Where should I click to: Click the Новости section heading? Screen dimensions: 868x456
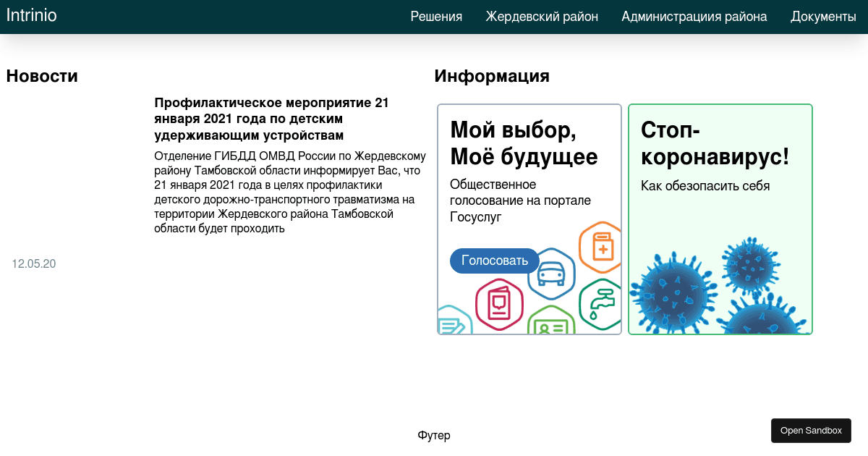[x=42, y=76]
